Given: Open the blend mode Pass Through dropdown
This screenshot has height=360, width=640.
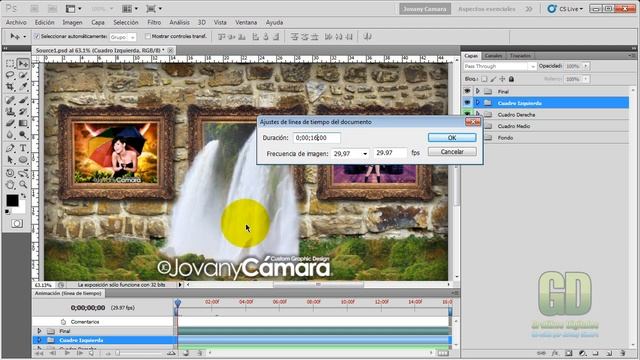Looking at the screenshot, I should point(532,66).
